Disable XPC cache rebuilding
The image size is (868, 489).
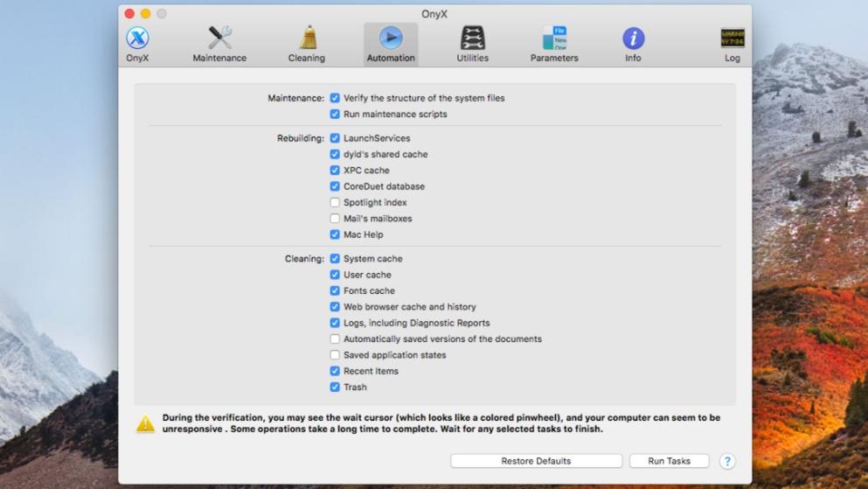pyautogui.click(x=335, y=170)
